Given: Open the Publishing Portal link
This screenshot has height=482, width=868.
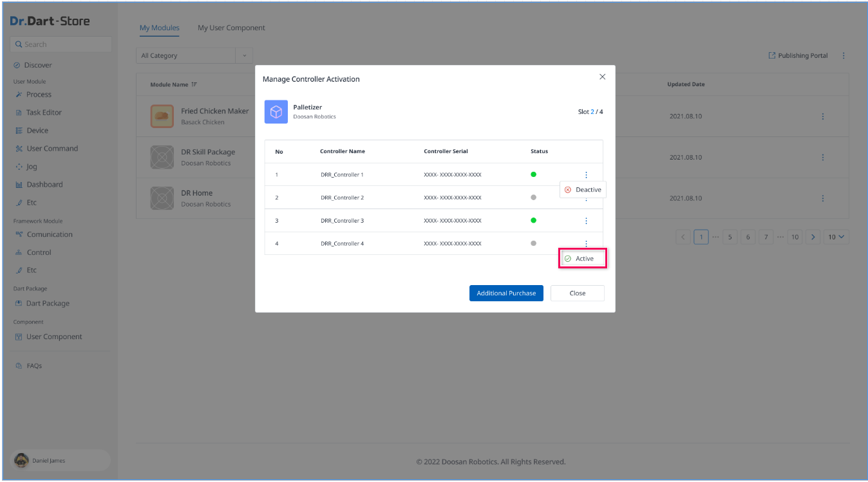Looking at the screenshot, I should point(798,56).
